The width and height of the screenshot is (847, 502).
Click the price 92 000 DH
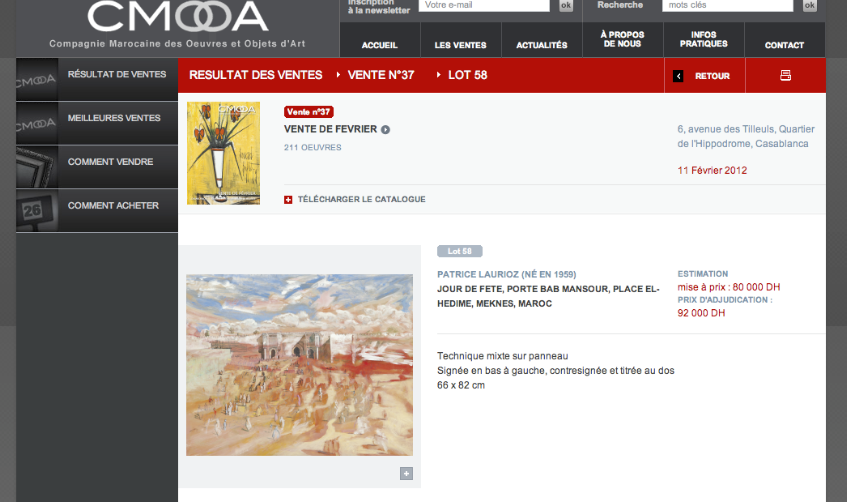pos(701,313)
